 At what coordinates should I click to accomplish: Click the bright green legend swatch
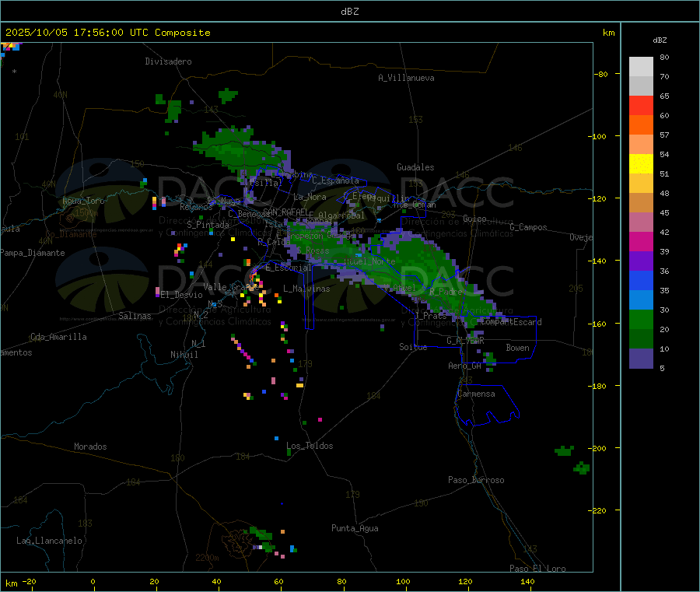pyautogui.click(x=641, y=319)
